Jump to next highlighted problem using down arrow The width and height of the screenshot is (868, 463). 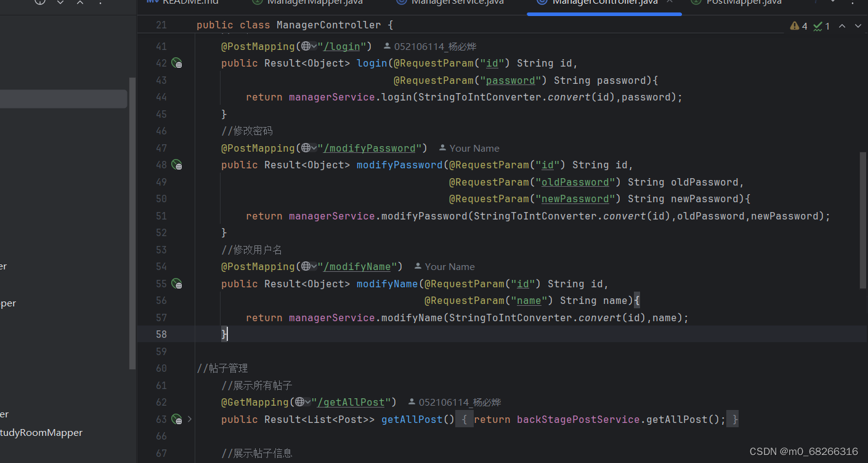[858, 26]
